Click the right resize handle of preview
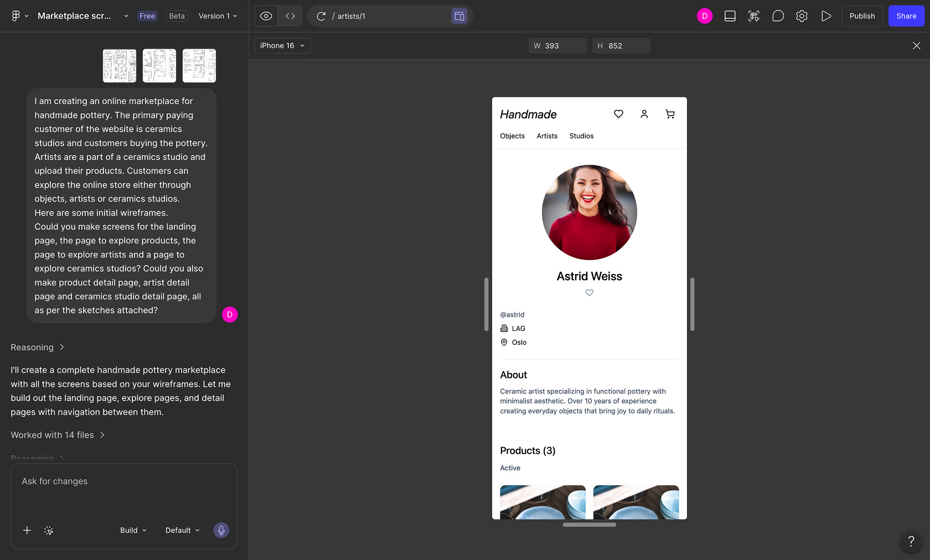 point(693,304)
